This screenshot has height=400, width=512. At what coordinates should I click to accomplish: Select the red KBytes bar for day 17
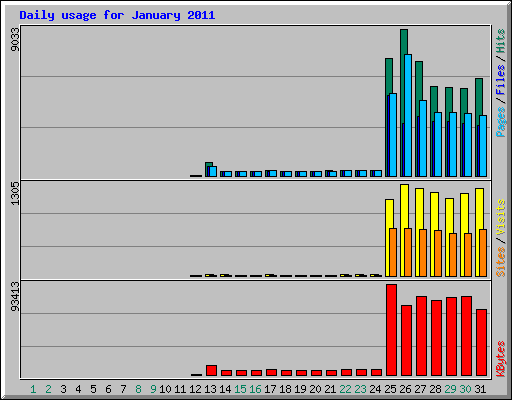point(271,373)
